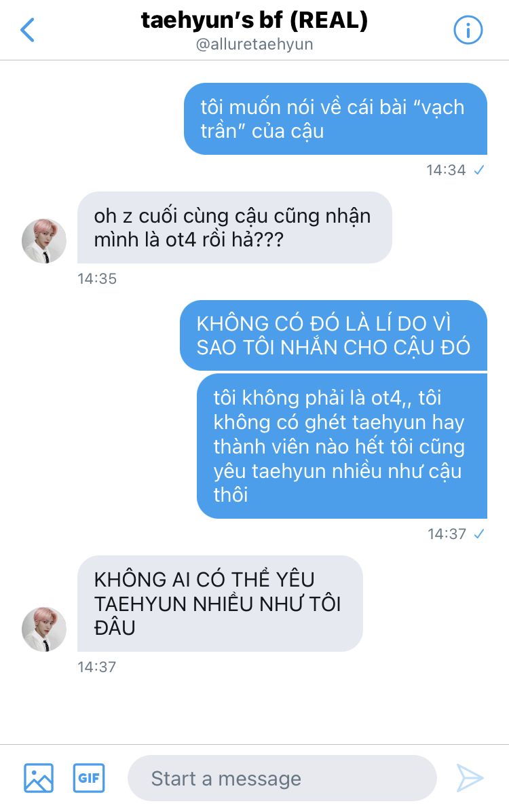Open the conversation info icon
This screenshot has height=812, width=509.
(468, 30)
